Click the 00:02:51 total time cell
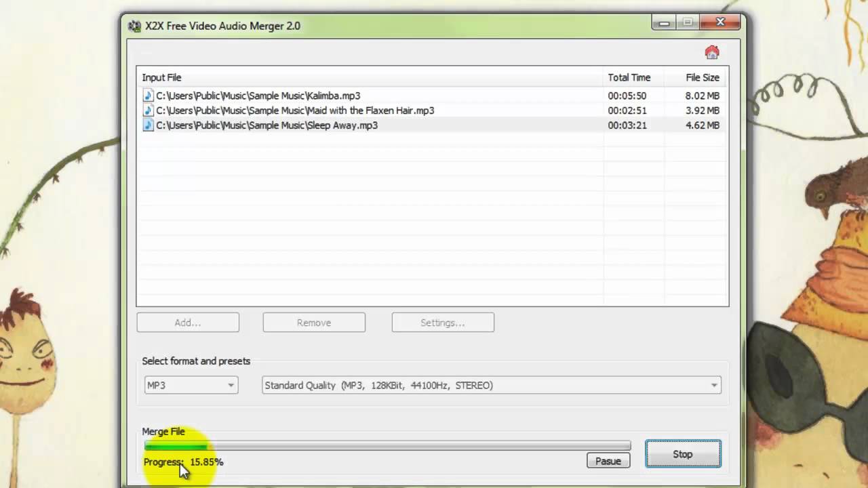 tap(627, 110)
